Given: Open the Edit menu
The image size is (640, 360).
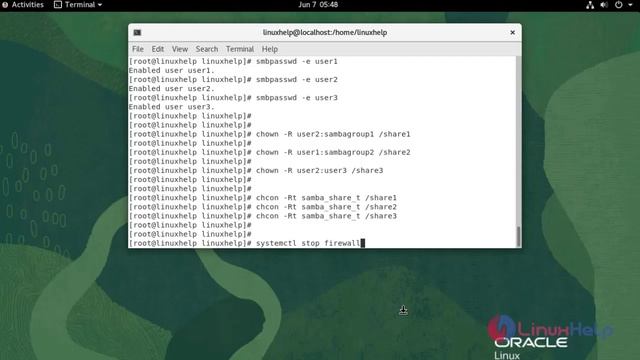Looking at the screenshot, I should pos(158,49).
